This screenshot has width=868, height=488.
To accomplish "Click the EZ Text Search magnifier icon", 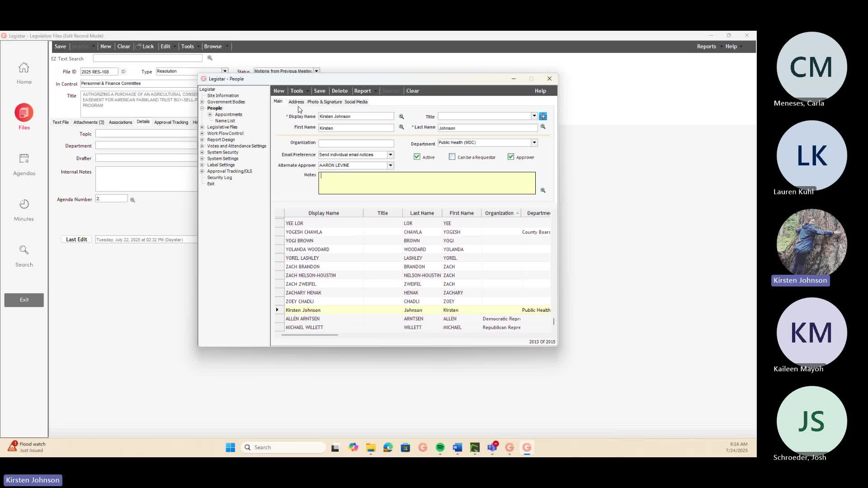I will 210,58.
